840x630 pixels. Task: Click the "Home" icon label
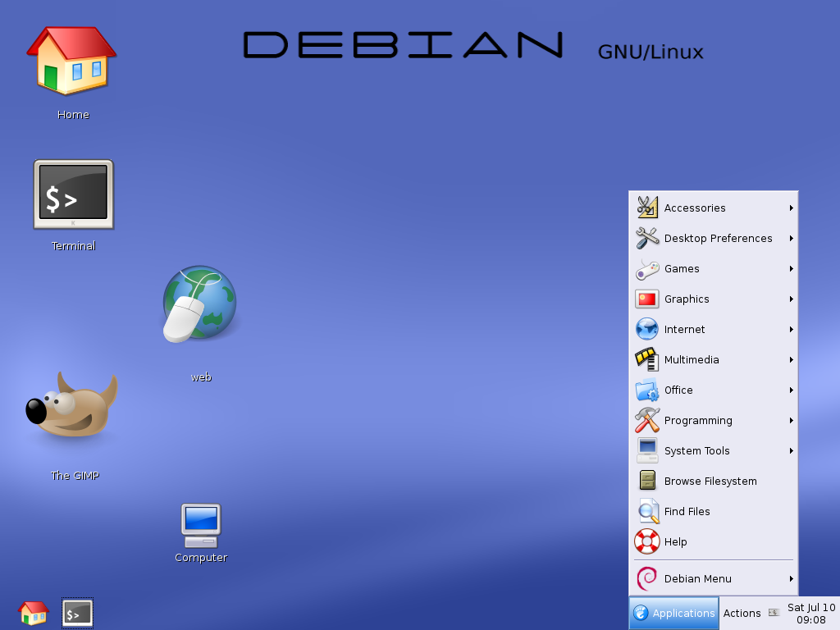73,115
